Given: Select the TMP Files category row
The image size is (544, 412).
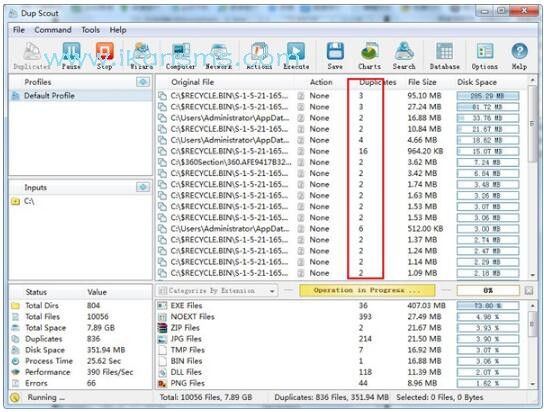Looking at the screenshot, I should (341, 350).
